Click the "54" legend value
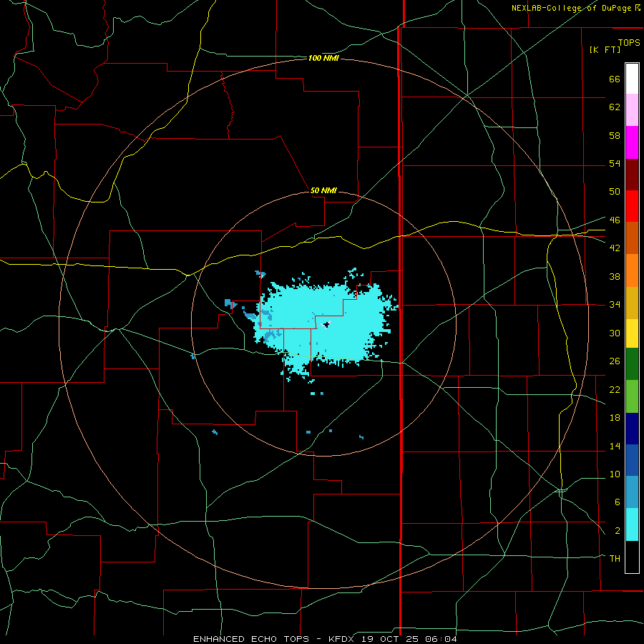Viewport: 644px width, 644px height. 615,163
